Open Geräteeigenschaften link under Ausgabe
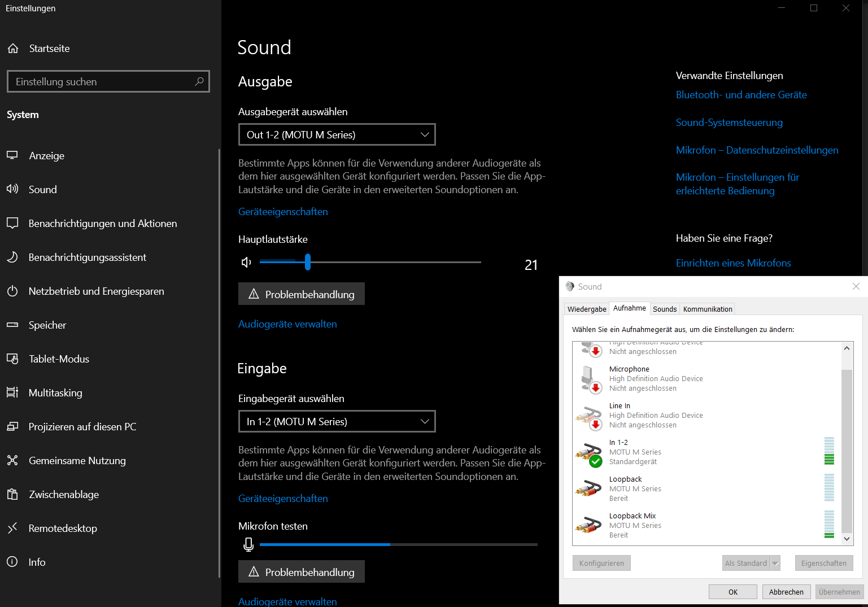The width and height of the screenshot is (868, 607). 283,212
